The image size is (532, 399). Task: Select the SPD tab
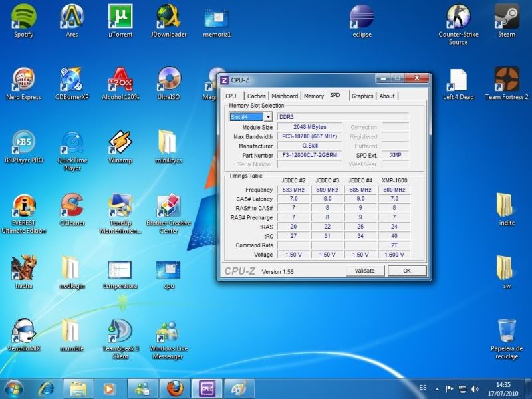(x=335, y=95)
